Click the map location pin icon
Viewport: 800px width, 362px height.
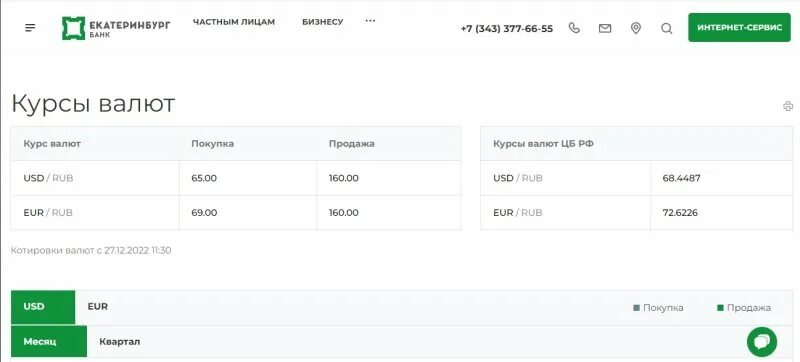tap(636, 28)
